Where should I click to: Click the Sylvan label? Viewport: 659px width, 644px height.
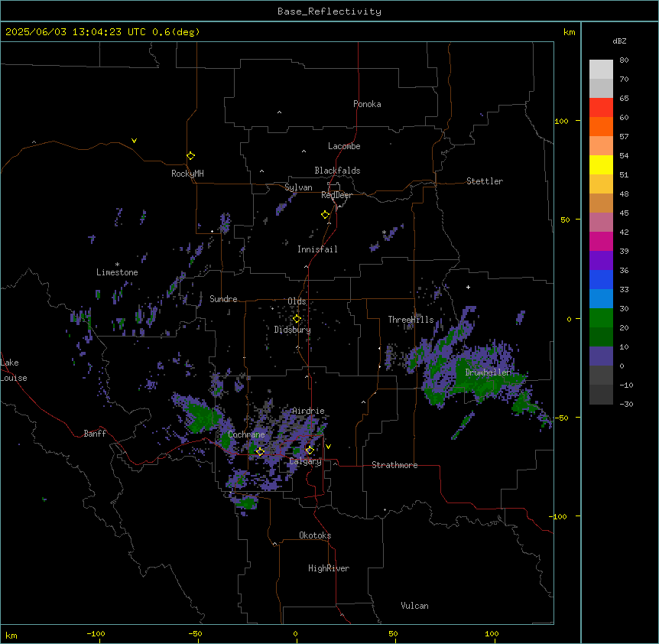click(x=298, y=187)
